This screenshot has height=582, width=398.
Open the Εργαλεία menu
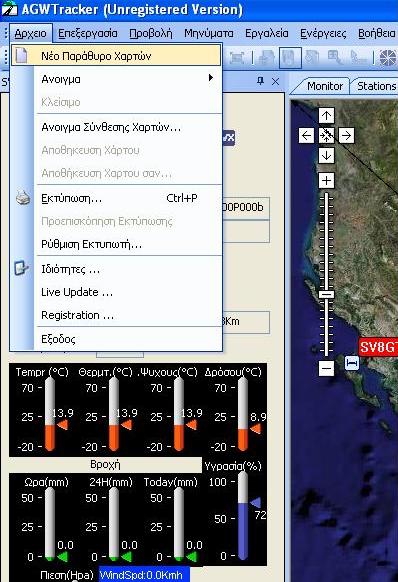[267, 33]
